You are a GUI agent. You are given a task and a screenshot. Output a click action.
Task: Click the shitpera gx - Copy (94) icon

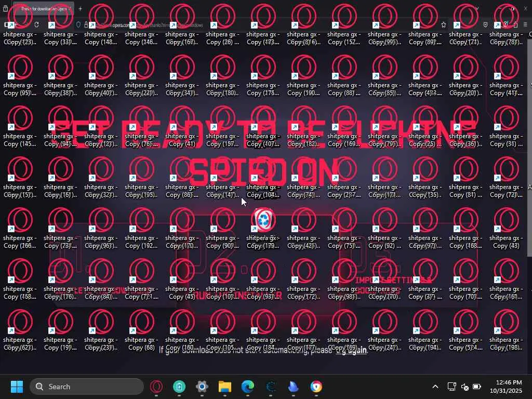pyautogui.click(x=60, y=126)
